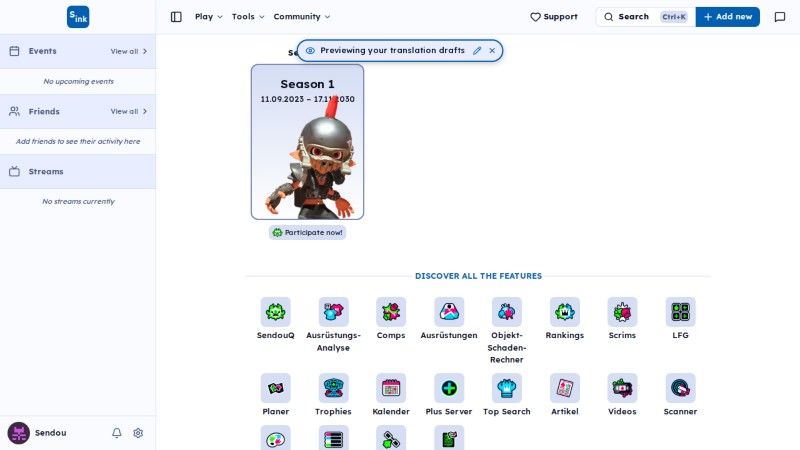Open the SendouQ feature icon
This screenshot has width=800, height=450.
click(276, 312)
